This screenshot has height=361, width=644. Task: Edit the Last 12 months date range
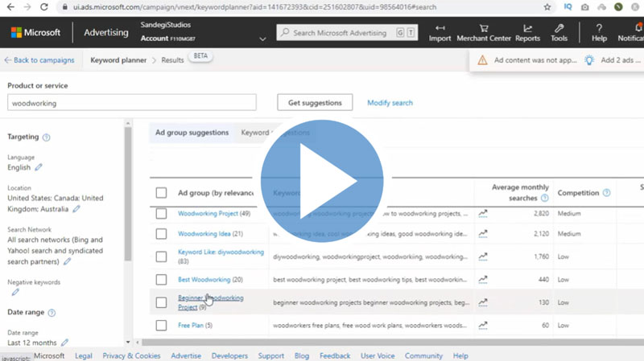[65, 343]
